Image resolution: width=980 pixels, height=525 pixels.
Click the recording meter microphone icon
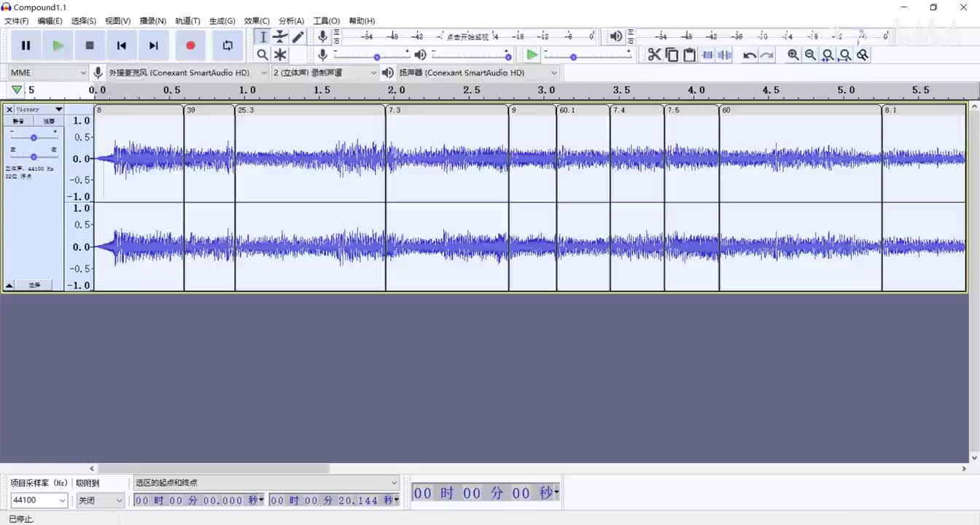(x=322, y=36)
